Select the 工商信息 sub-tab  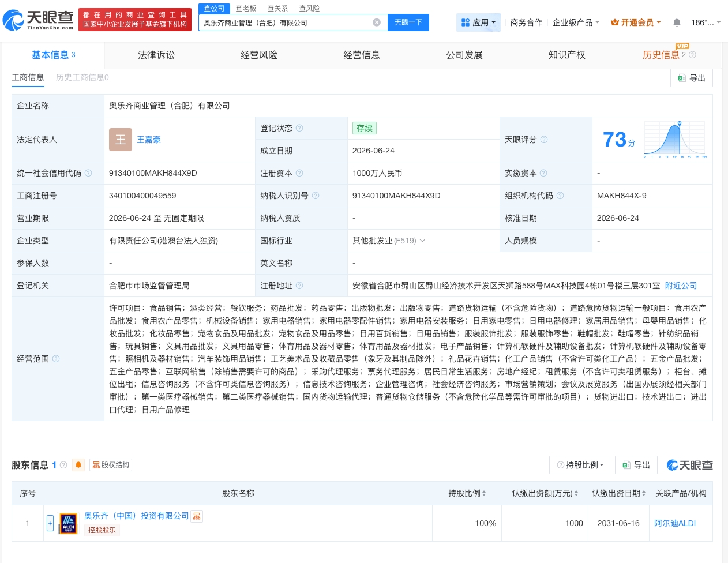click(x=28, y=77)
